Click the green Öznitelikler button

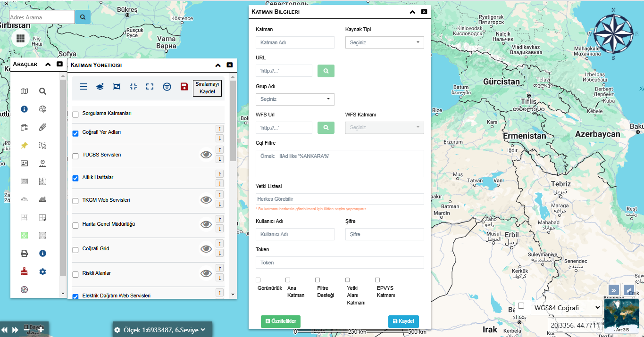click(x=280, y=321)
